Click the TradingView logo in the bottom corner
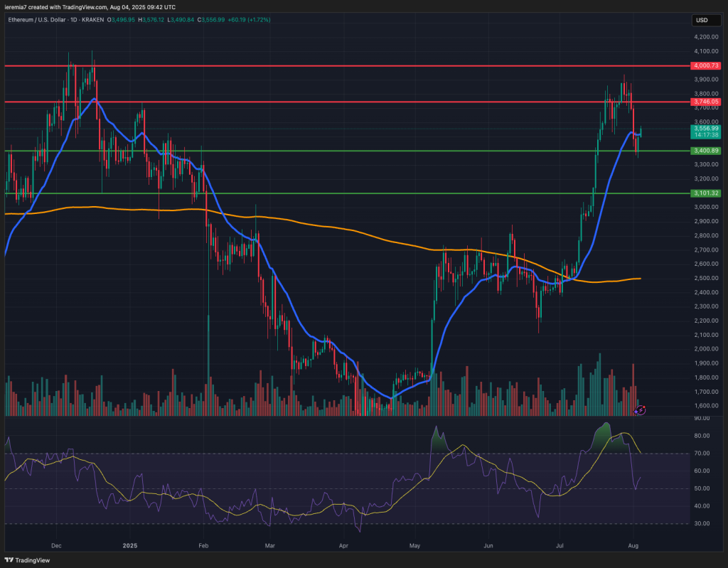 point(28,560)
